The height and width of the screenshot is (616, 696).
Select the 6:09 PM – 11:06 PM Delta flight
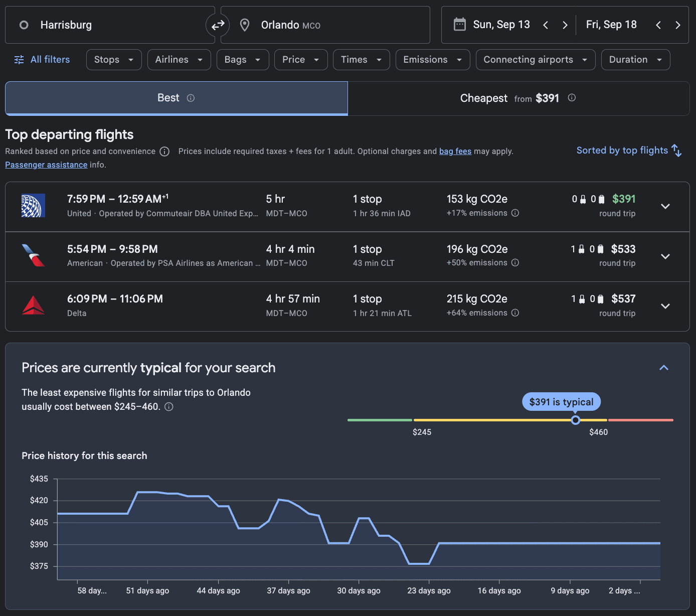[347, 306]
